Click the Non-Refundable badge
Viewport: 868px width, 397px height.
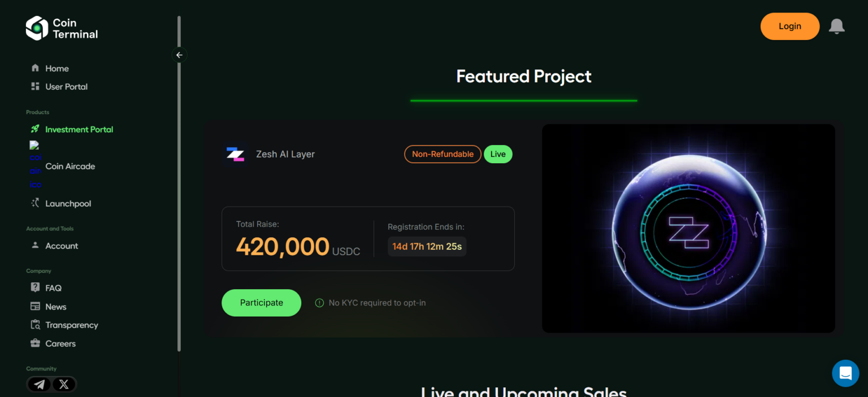[x=442, y=154]
